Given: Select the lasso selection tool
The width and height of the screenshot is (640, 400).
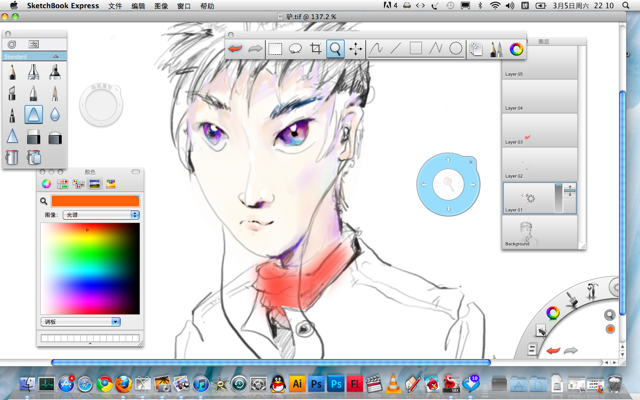Looking at the screenshot, I should [x=295, y=49].
